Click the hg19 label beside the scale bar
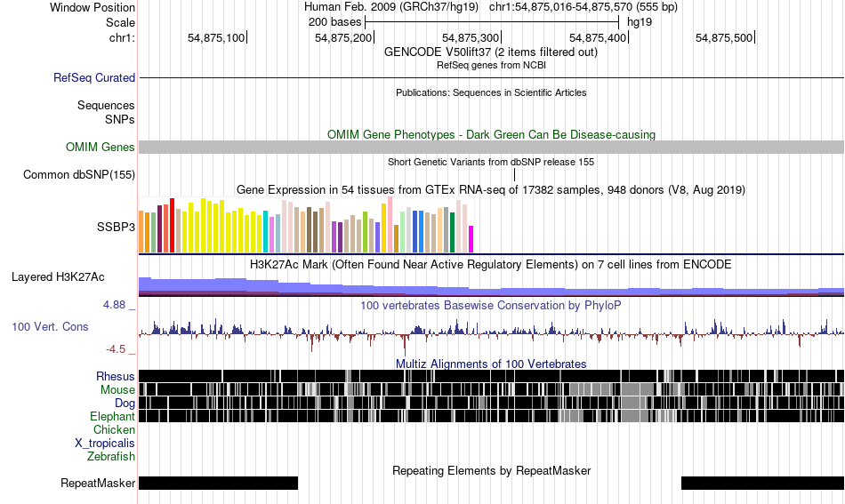 pos(640,22)
